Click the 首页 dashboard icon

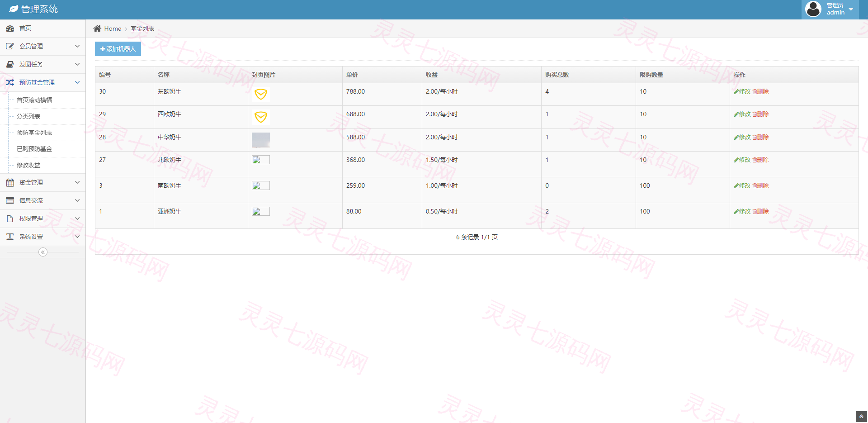tap(10, 28)
